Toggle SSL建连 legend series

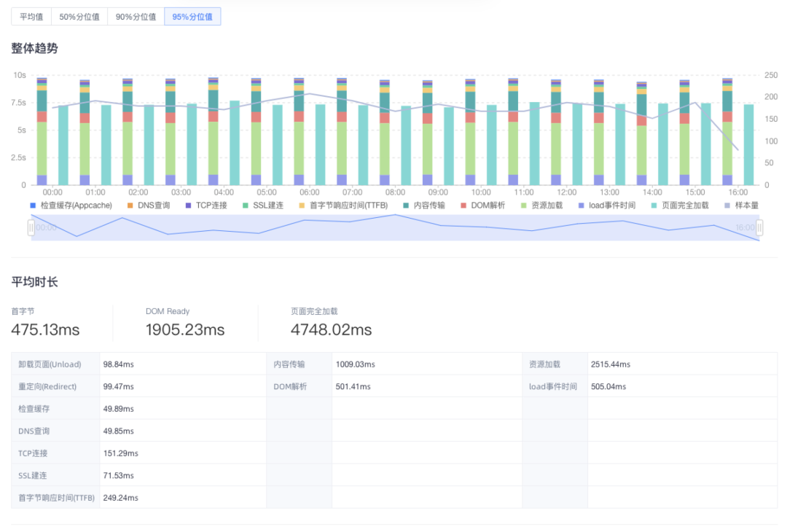pos(263,206)
